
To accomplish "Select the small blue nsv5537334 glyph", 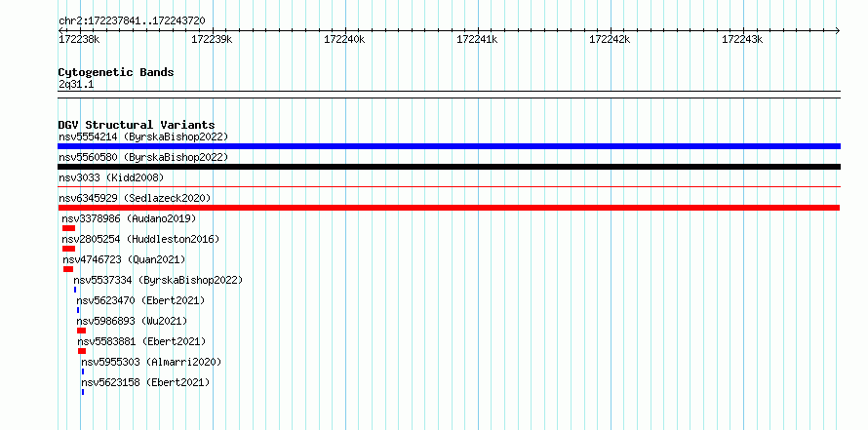I will pos(75,290).
